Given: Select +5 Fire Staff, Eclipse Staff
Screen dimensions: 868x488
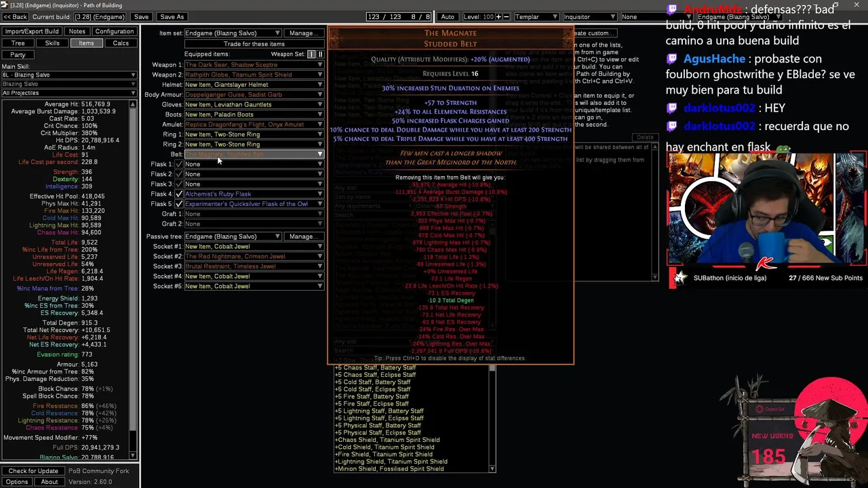Looking at the screenshot, I should (x=372, y=404).
